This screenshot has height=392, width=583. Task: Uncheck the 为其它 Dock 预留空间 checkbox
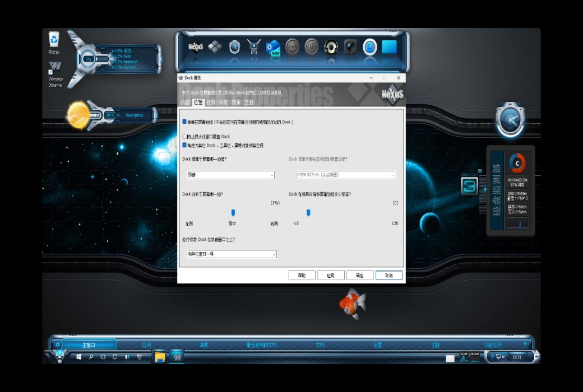click(x=184, y=146)
